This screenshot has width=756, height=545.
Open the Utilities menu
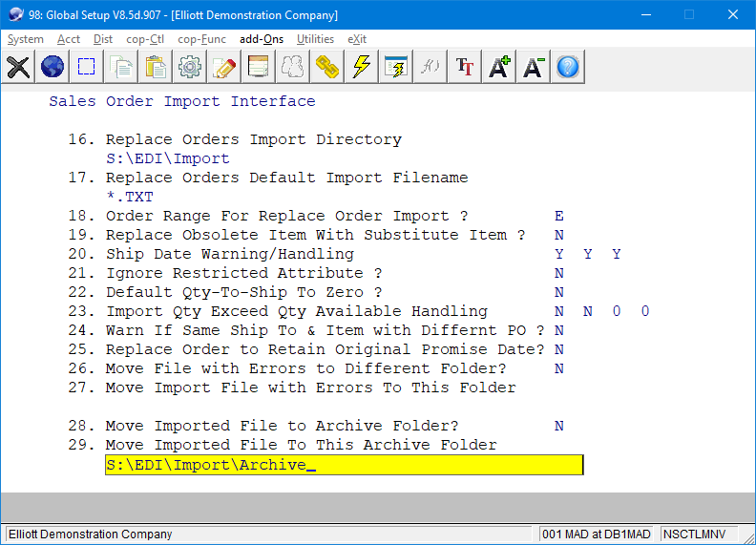pyautogui.click(x=315, y=39)
